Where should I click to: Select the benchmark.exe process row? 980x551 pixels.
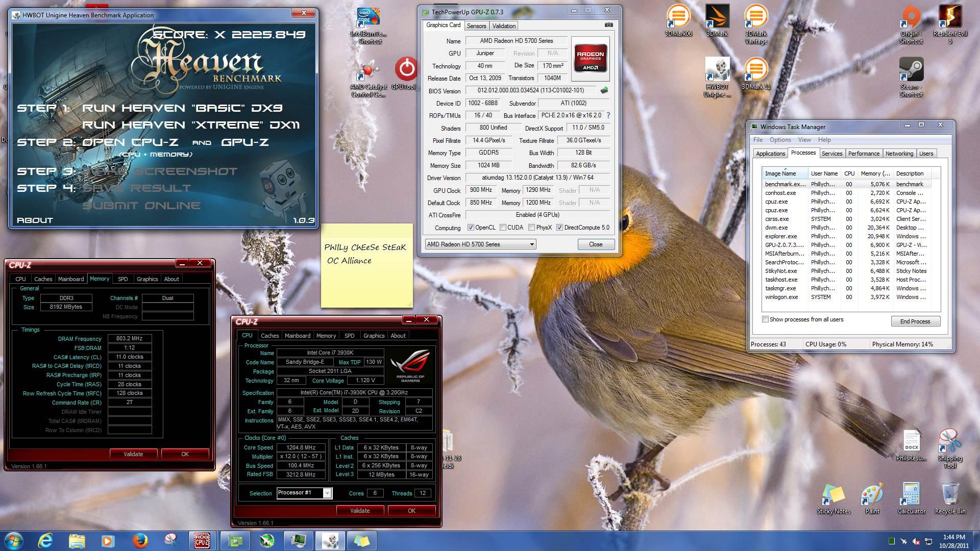[x=847, y=184]
